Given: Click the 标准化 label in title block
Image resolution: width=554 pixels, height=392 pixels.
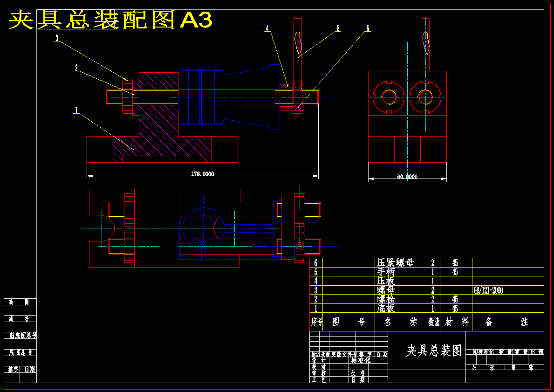Looking at the screenshot, I should point(360,361).
